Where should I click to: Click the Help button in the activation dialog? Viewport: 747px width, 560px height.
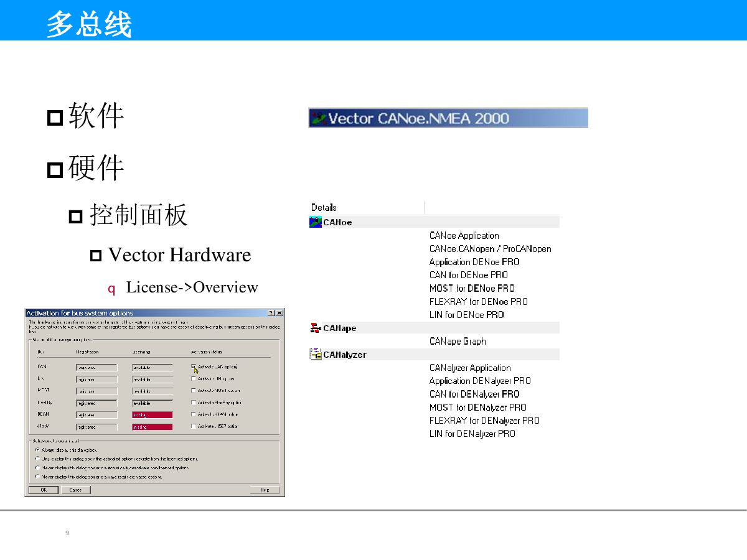265,490
